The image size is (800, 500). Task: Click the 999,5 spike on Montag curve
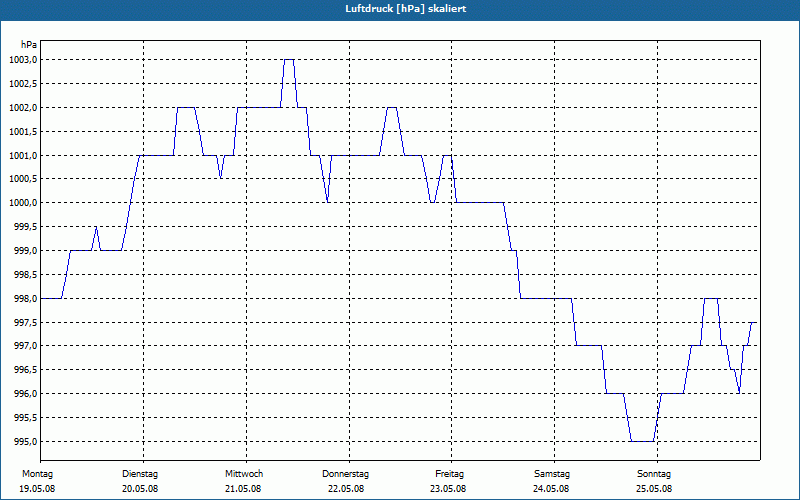96,228
